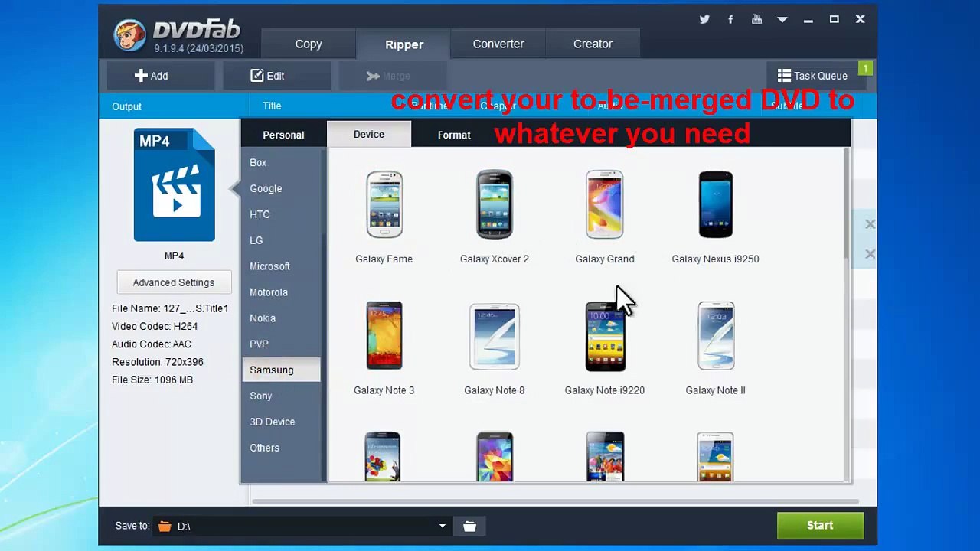Switch to the Copy module tab
Viewport: 980px width, 551px height.
(x=309, y=44)
